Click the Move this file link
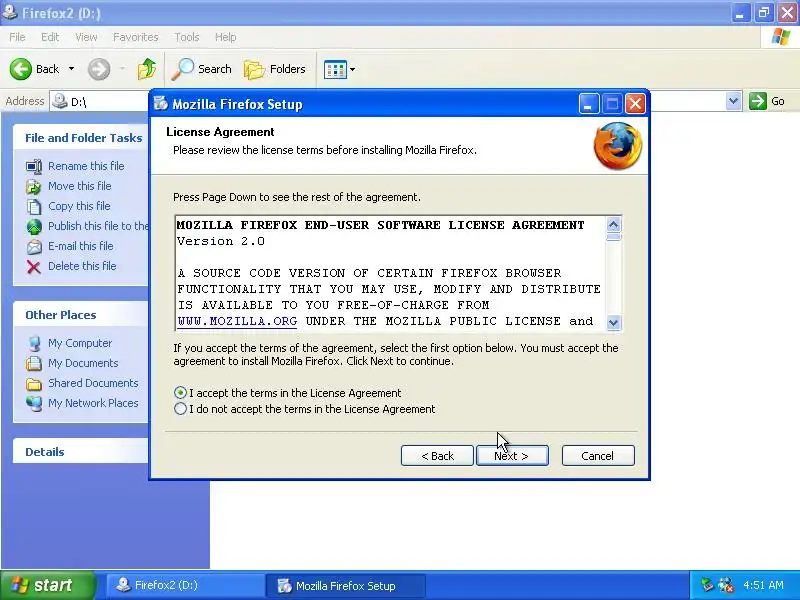This screenshot has width=800, height=600. click(x=80, y=186)
